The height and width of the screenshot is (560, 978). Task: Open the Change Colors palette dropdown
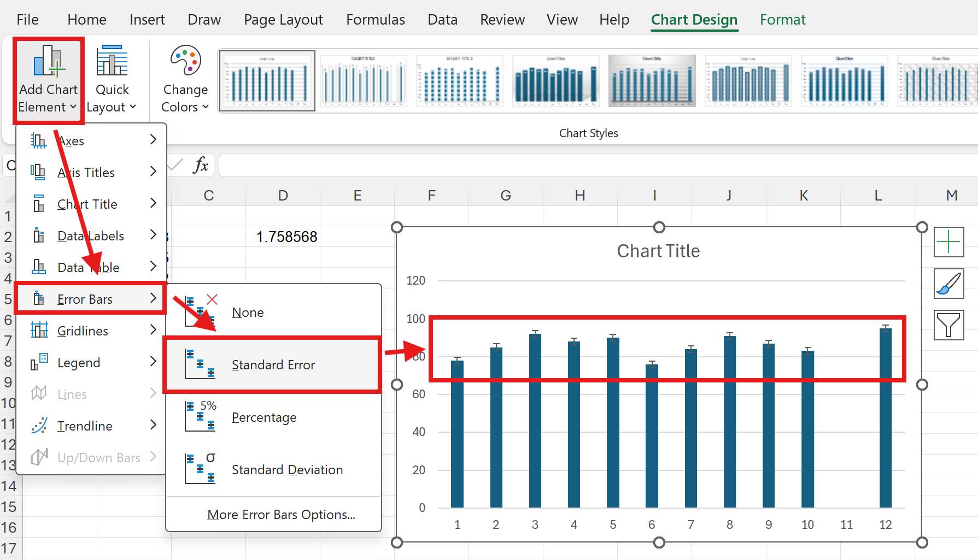click(185, 80)
